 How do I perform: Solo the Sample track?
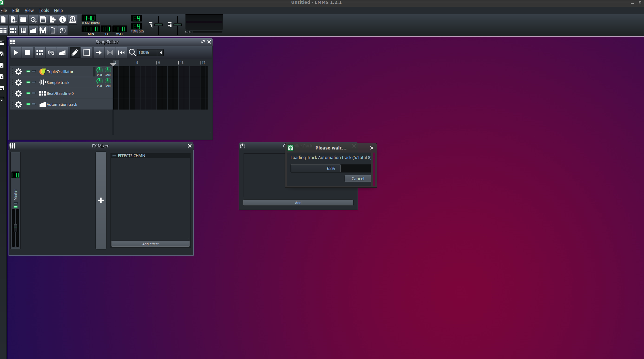34,82
